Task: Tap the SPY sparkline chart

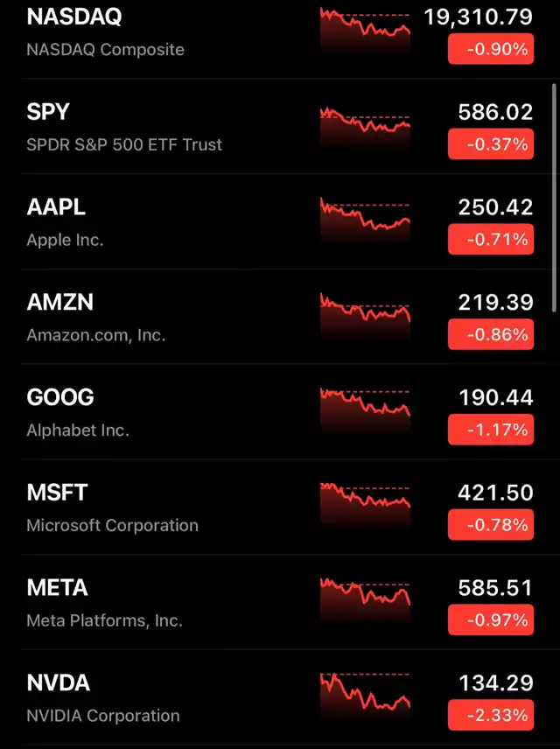Action: point(365,128)
